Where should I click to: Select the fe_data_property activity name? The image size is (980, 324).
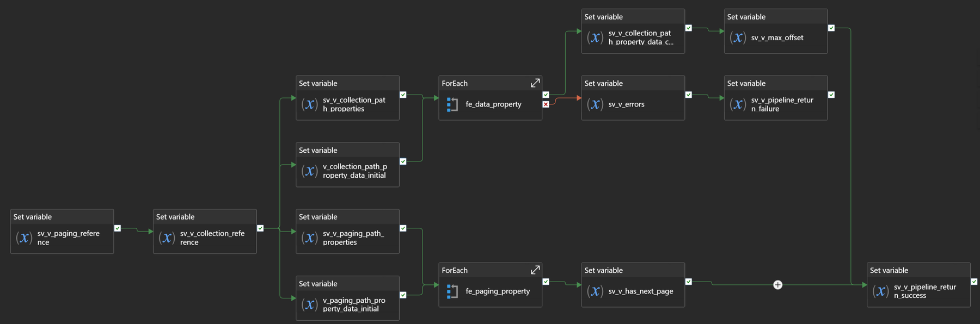pos(493,104)
